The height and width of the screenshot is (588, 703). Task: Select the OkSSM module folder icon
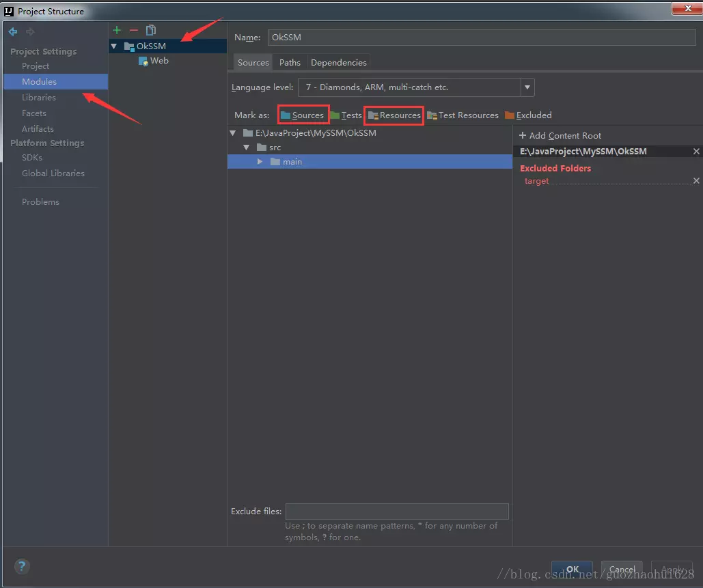pyautogui.click(x=129, y=46)
